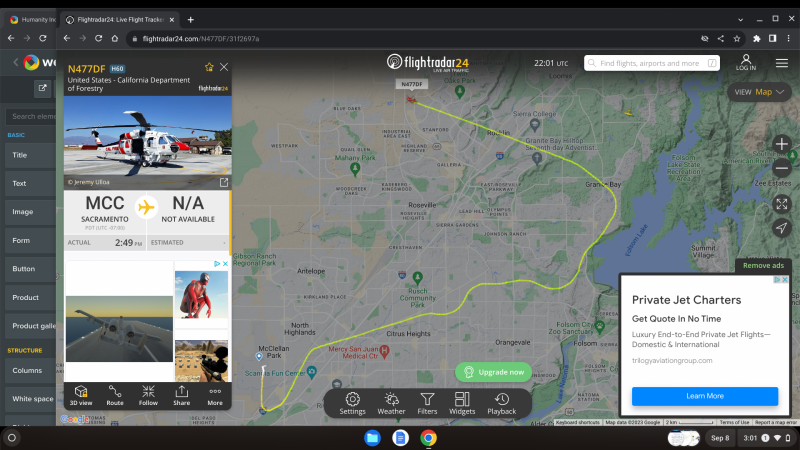Screen dimensions: 800x450
Task: Close the N477DF flight panel
Action: (x=224, y=67)
